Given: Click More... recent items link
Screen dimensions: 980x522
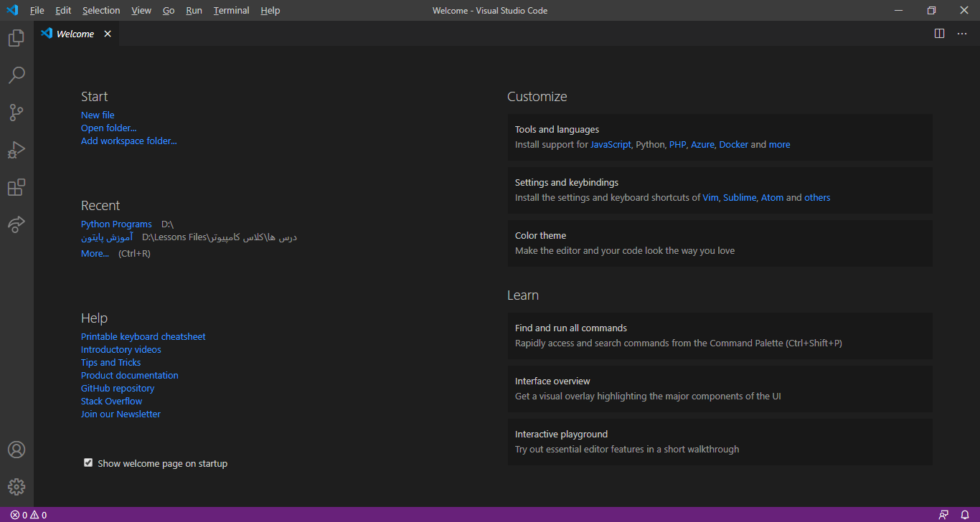Looking at the screenshot, I should pos(95,253).
